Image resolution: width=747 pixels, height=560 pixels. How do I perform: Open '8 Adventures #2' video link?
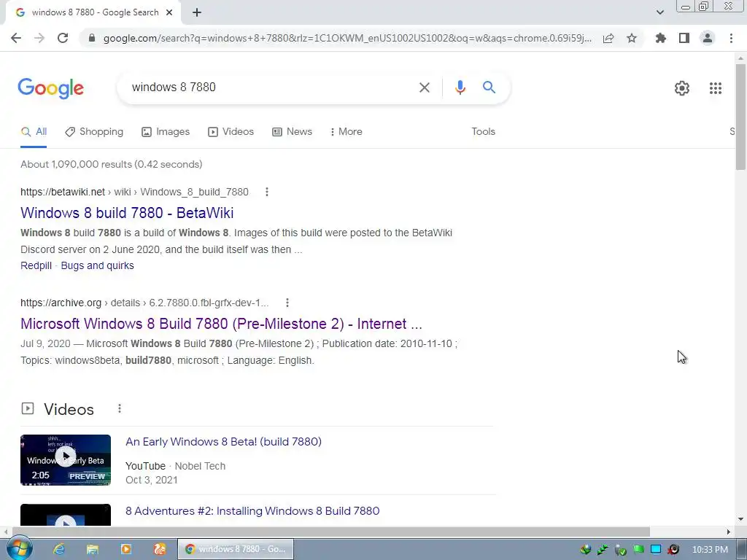point(252,511)
